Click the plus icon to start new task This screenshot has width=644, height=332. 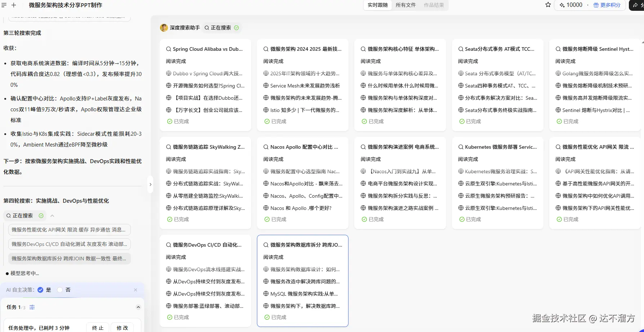pyautogui.click(x=14, y=5)
